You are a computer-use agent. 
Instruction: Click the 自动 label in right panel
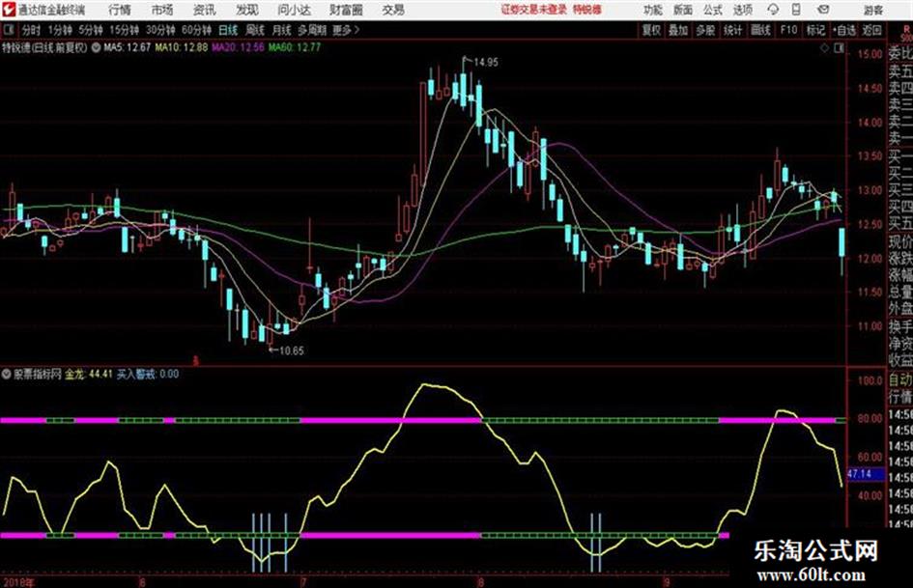click(900, 380)
